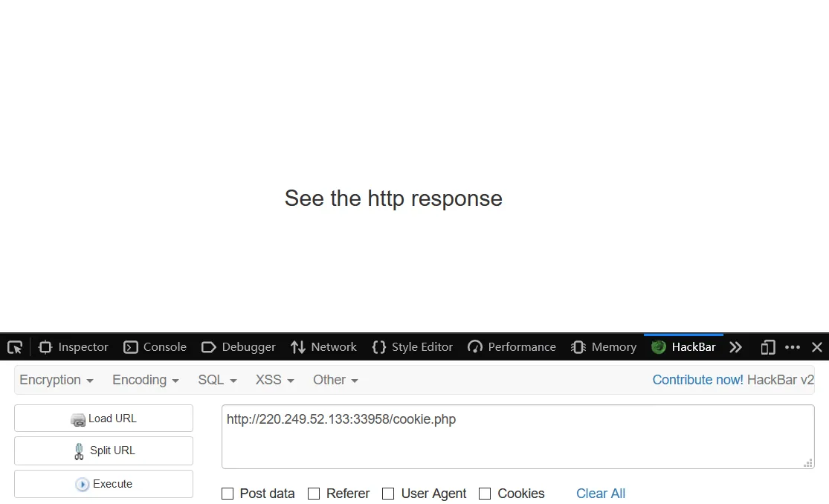Image resolution: width=829 pixels, height=504 pixels.
Task: Expand the Encryption dropdown
Action: 56,380
